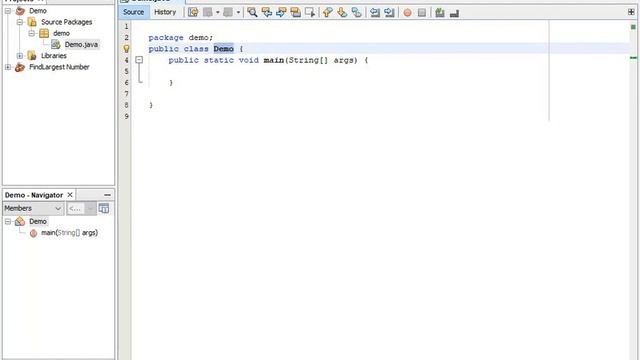
Task: Collapse the Demo project node
Action: (8, 11)
